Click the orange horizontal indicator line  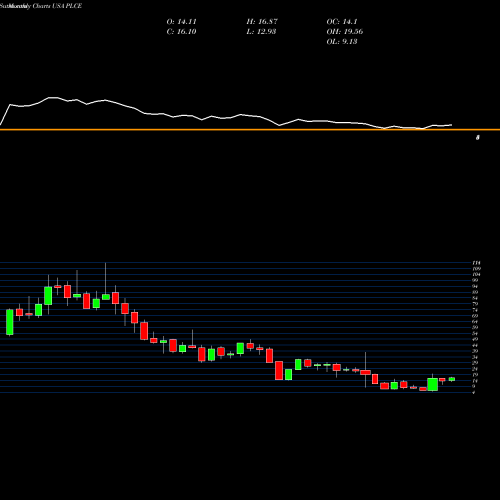[x=250, y=129]
